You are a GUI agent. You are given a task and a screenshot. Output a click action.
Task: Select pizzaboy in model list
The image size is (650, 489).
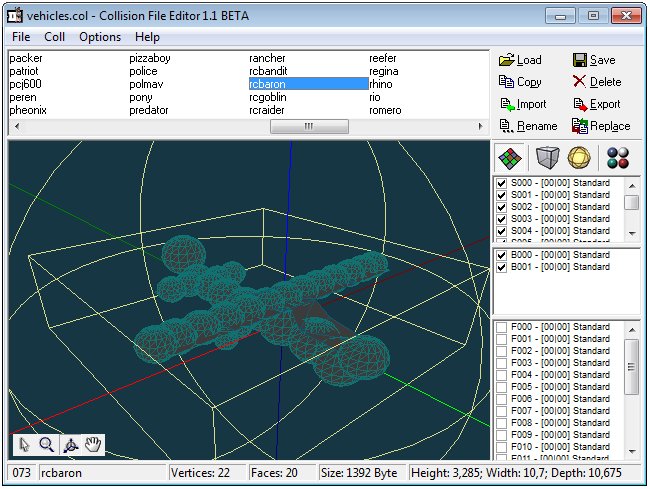150,58
